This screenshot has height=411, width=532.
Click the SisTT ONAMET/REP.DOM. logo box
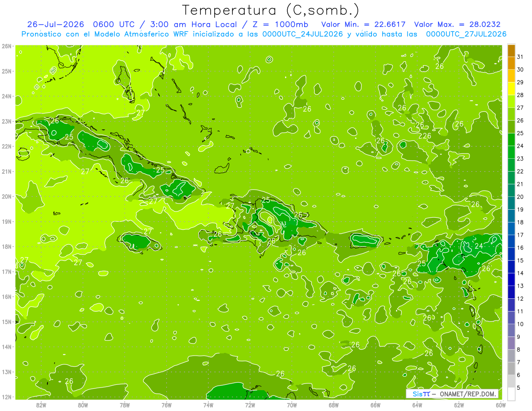[x=452, y=394]
